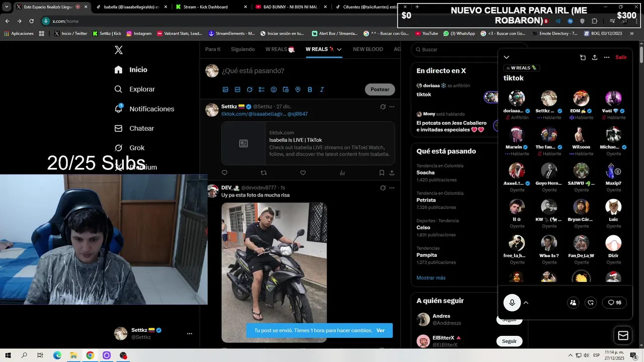Open Space comments showing 16
644x362 pixels.
[614, 303]
